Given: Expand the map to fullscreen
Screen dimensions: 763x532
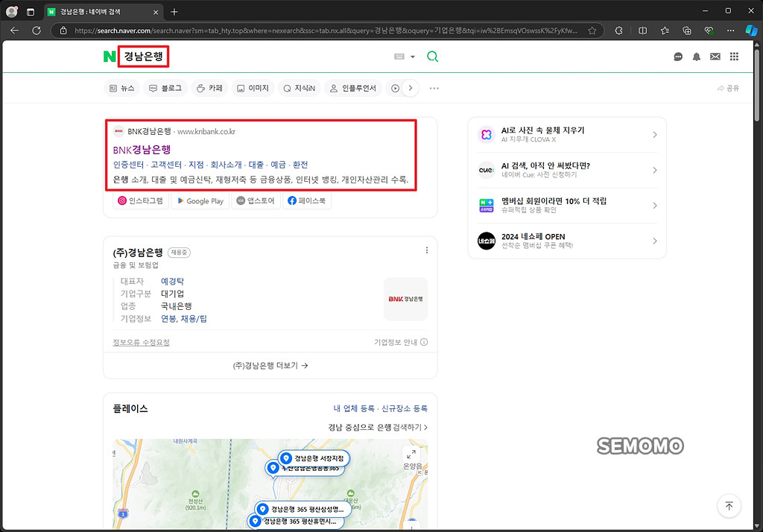Looking at the screenshot, I should point(411,454).
